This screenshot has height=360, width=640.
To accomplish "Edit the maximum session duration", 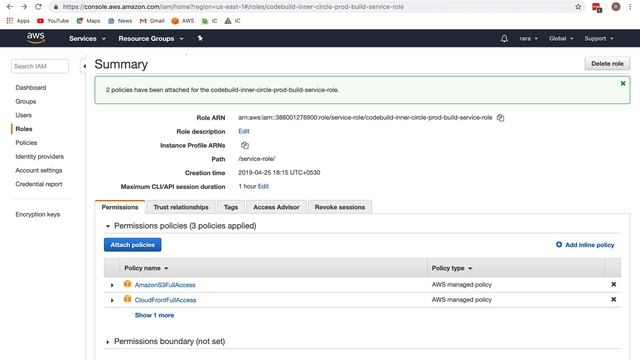I will [x=263, y=186].
